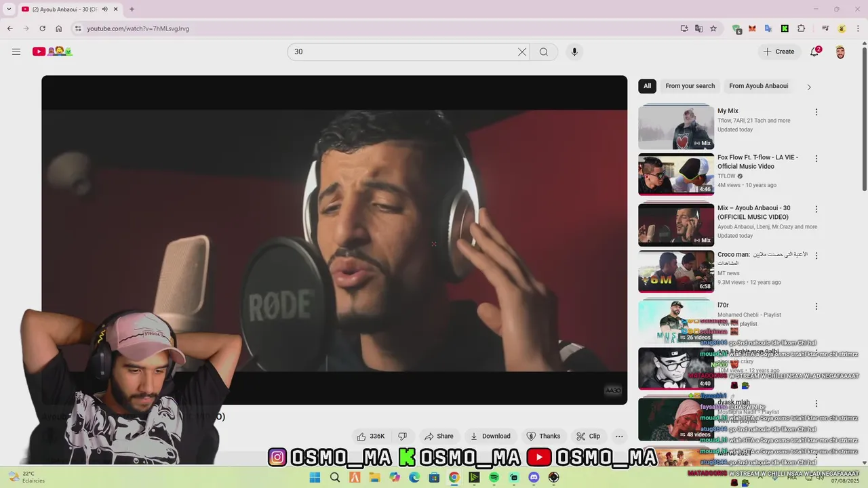Screen dimensions: 868x488
Task: Create a Clip of the video
Action: tap(588, 436)
